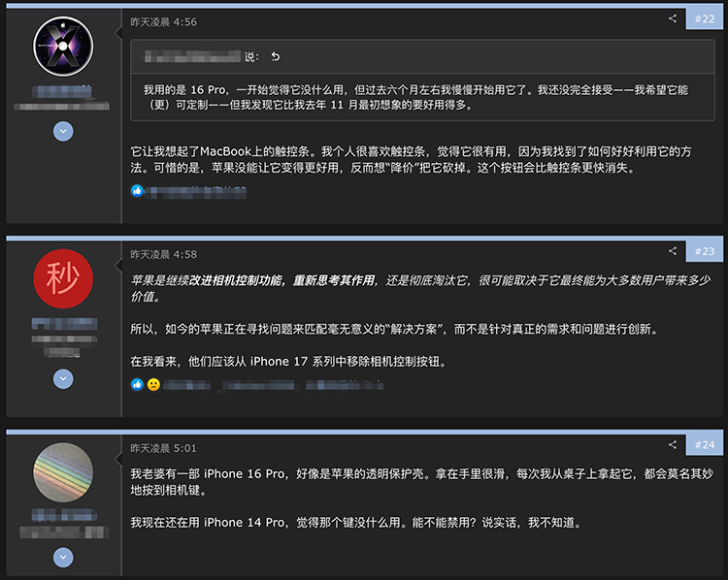Click the timestamp "昨天凌晨 5:01"
Screen dimensions: 728x580
pos(164,448)
